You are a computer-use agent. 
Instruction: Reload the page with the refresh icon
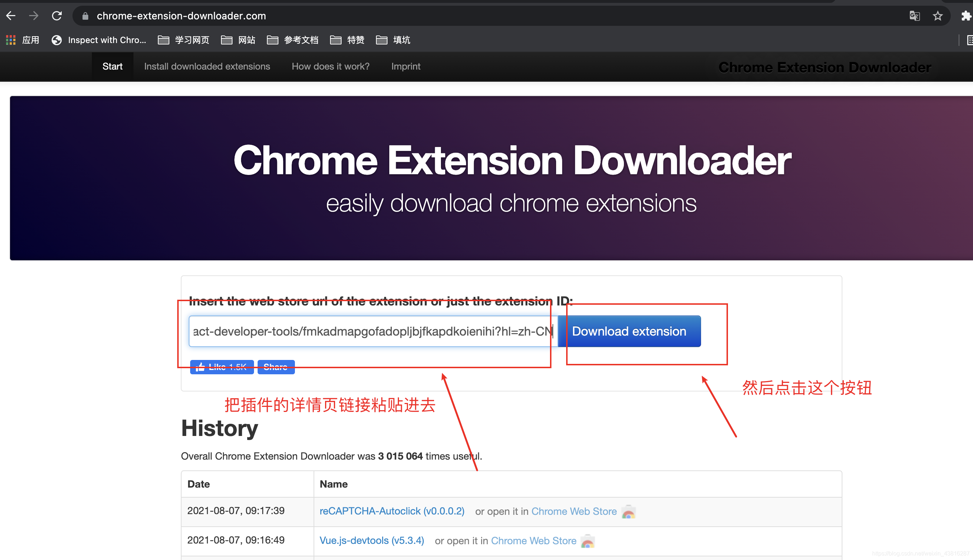pos(57,16)
